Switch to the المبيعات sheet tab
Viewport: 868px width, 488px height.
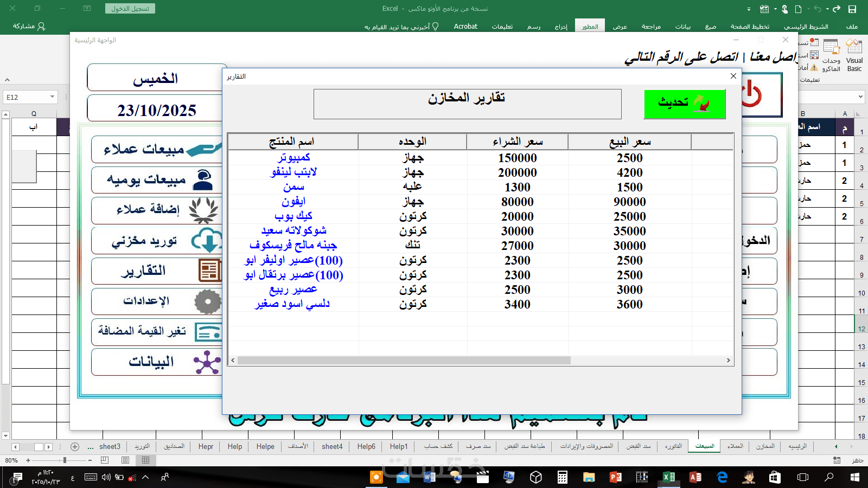coord(705,446)
